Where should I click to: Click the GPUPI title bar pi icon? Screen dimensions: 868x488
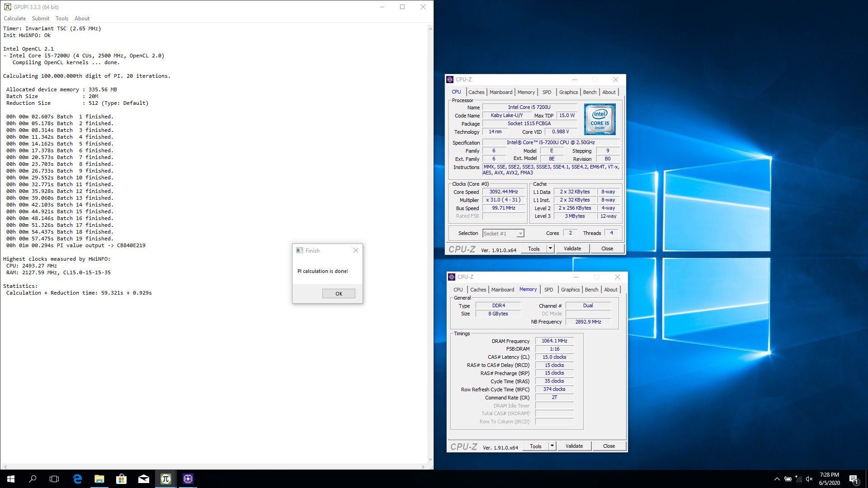coord(7,7)
